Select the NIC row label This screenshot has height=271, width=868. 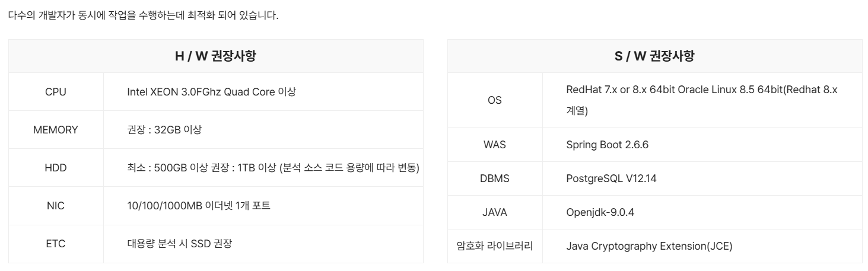coord(56,206)
